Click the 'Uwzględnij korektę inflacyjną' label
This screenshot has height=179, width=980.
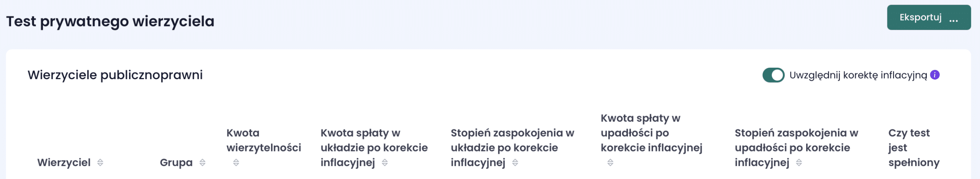858,75
